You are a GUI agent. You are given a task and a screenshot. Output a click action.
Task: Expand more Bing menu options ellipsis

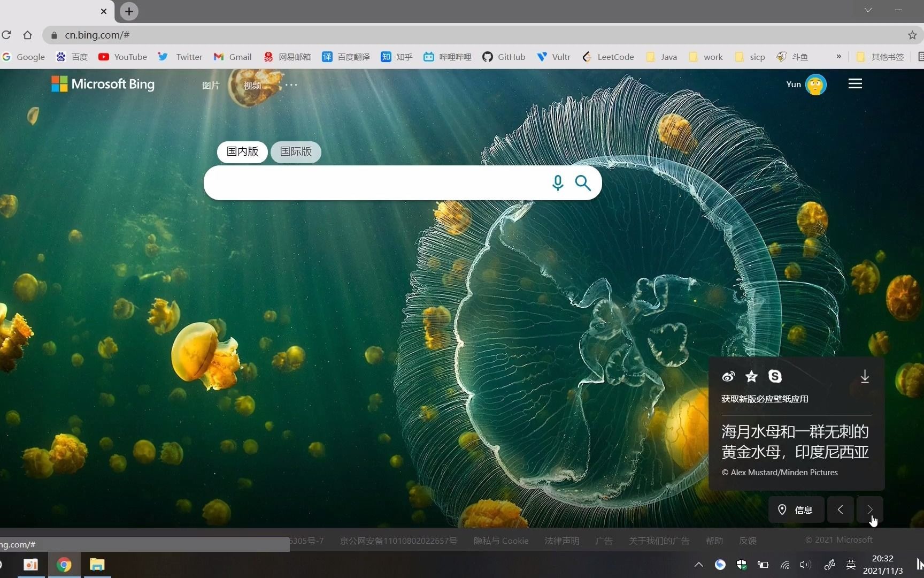click(291, 85)
